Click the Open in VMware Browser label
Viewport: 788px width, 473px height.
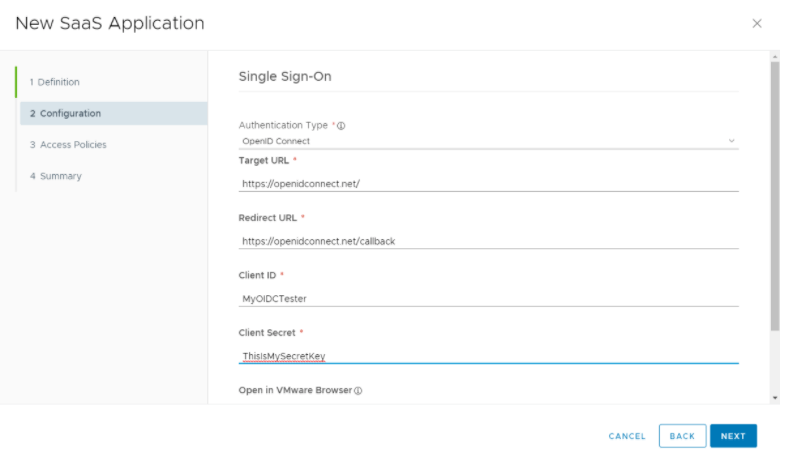[295, 390]
